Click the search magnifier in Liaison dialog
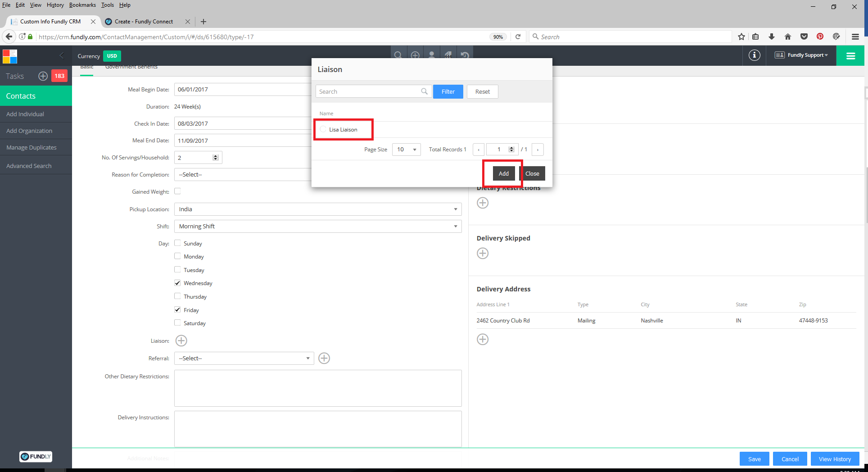Image resolution: width=868 pixels, height=472 pixels. (x=424, y=91)
